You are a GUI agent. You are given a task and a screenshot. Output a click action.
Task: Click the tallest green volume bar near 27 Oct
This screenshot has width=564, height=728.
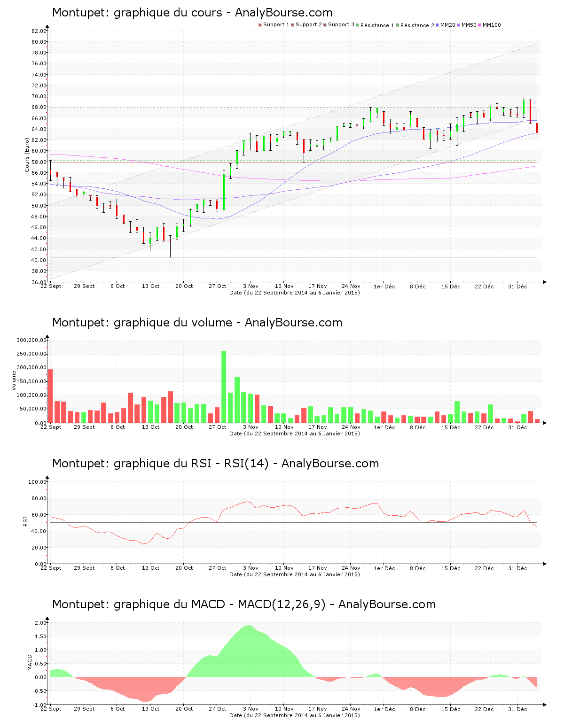[224, 387]
